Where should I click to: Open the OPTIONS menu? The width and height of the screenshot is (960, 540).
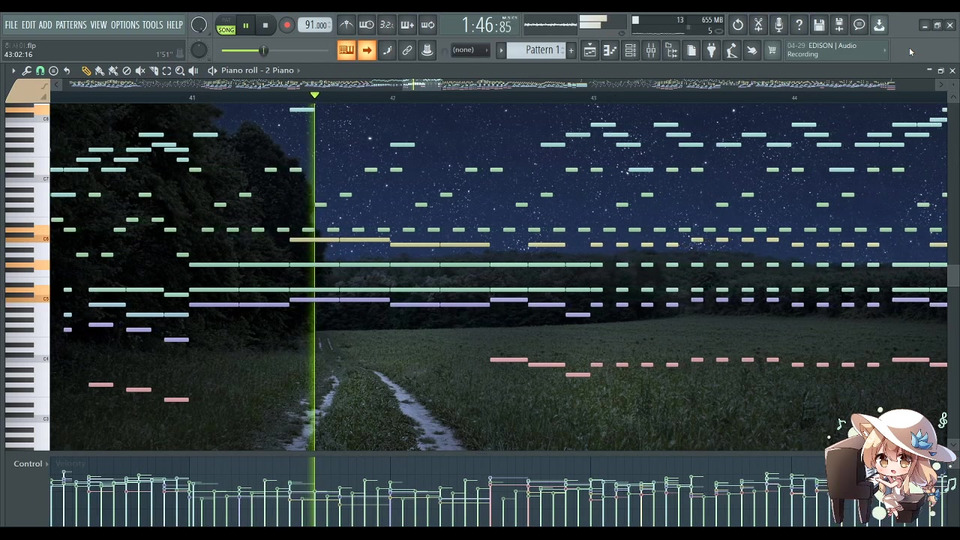[125, 25]
